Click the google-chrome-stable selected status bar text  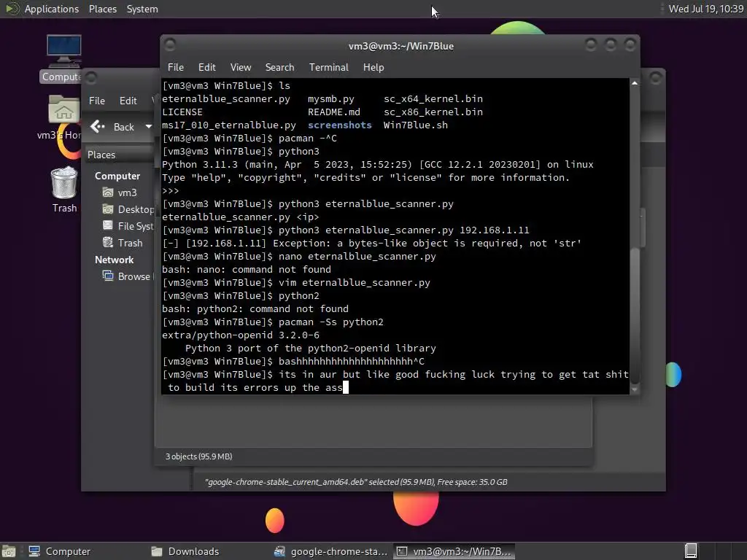click(356, 482)
